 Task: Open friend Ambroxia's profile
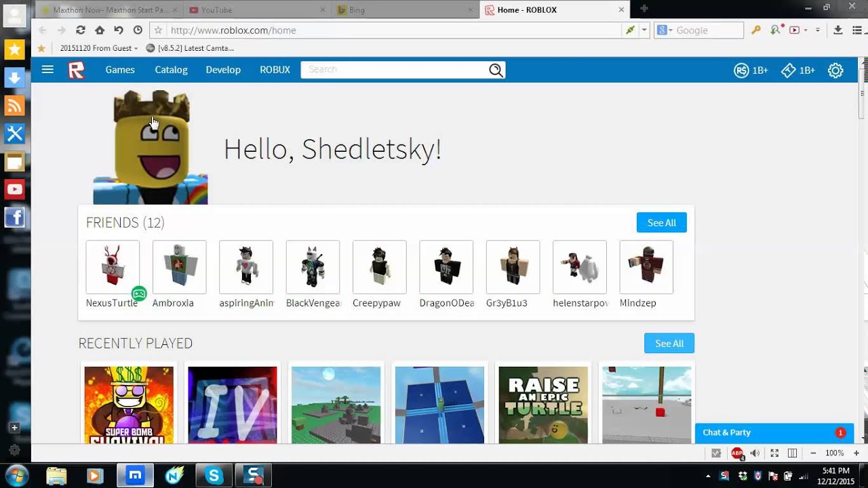tap(179, 274)
